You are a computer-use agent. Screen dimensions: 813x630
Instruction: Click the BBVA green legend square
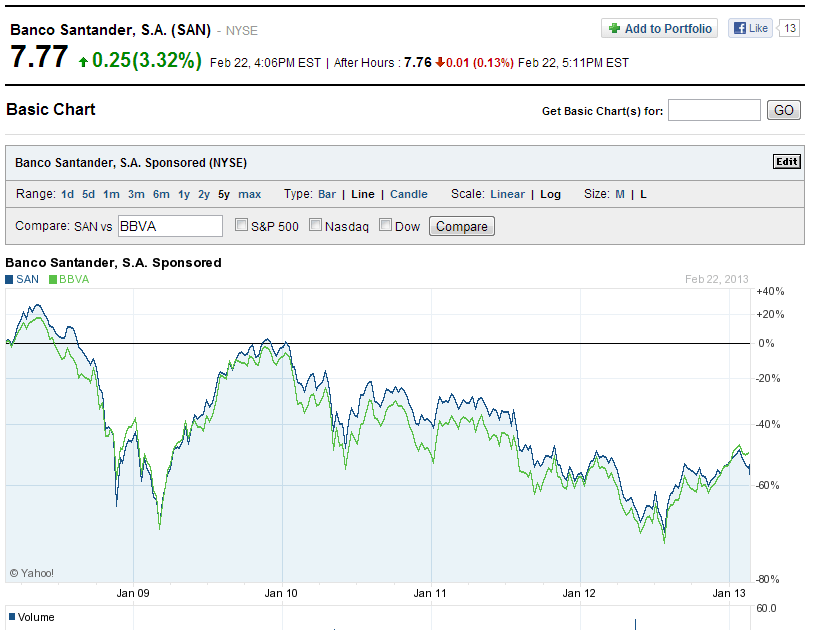point(52,279)
